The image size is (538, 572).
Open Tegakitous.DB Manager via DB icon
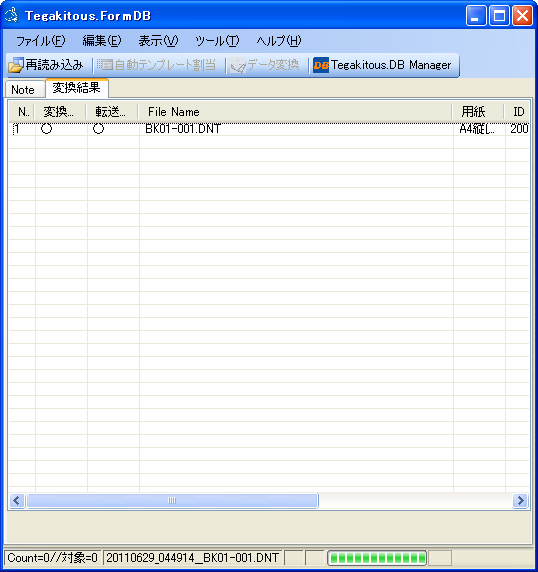tap(321, 65)
